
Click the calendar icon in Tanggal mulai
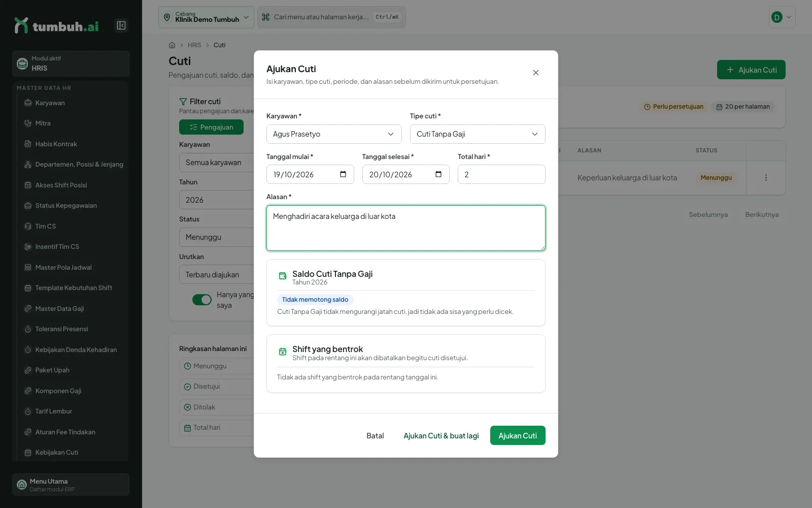343,174
